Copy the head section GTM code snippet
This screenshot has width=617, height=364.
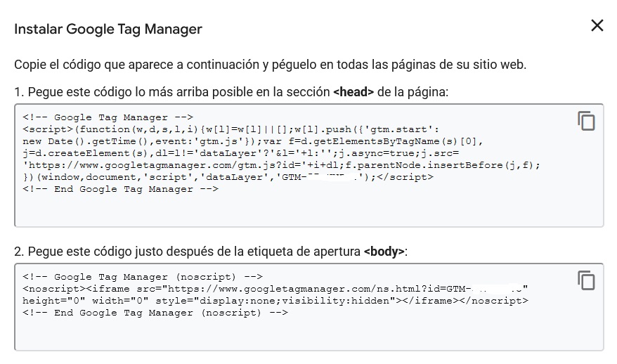coord(586,120)
